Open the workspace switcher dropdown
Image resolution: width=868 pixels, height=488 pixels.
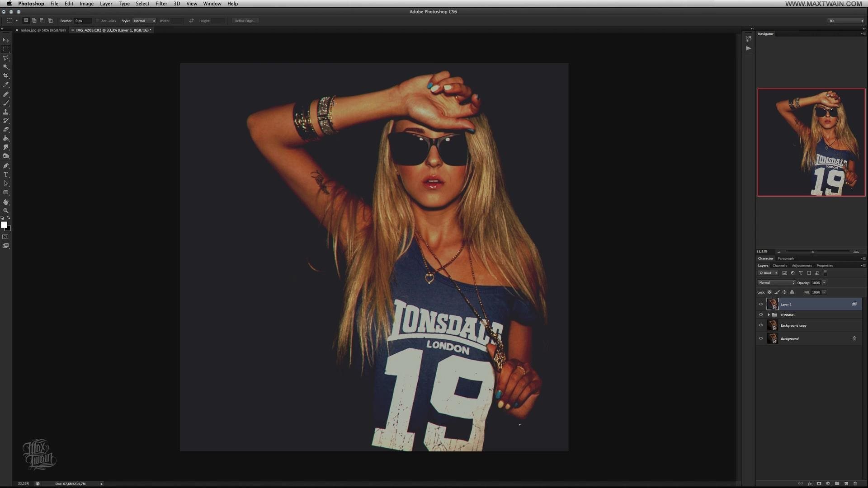point(845,21)
